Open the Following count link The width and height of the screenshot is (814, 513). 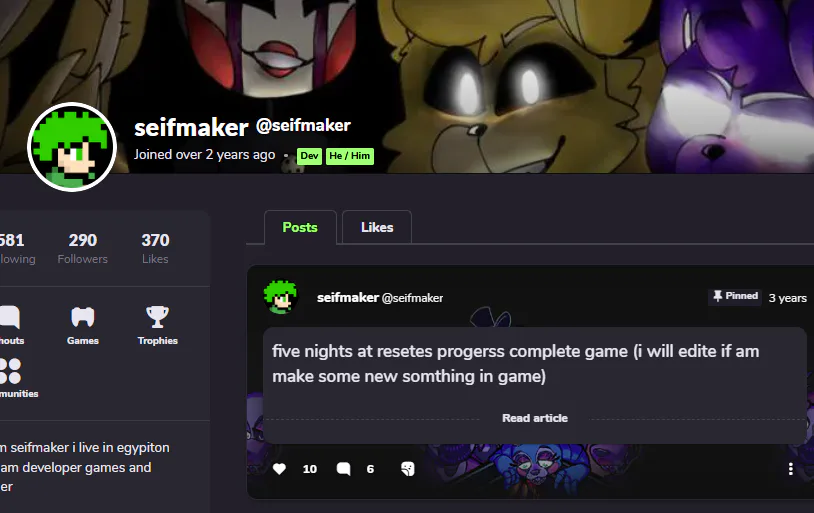coord(16,249)
